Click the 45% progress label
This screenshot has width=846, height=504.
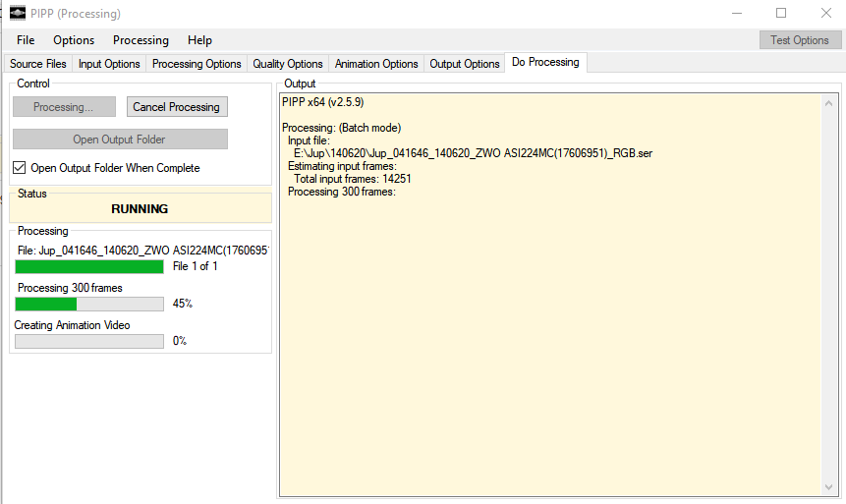point(183,304)
